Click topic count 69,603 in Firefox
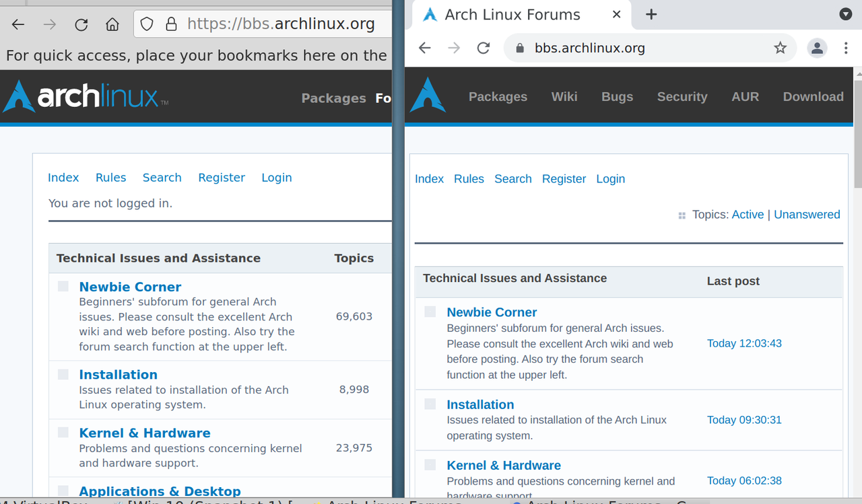 pos(354,316)
